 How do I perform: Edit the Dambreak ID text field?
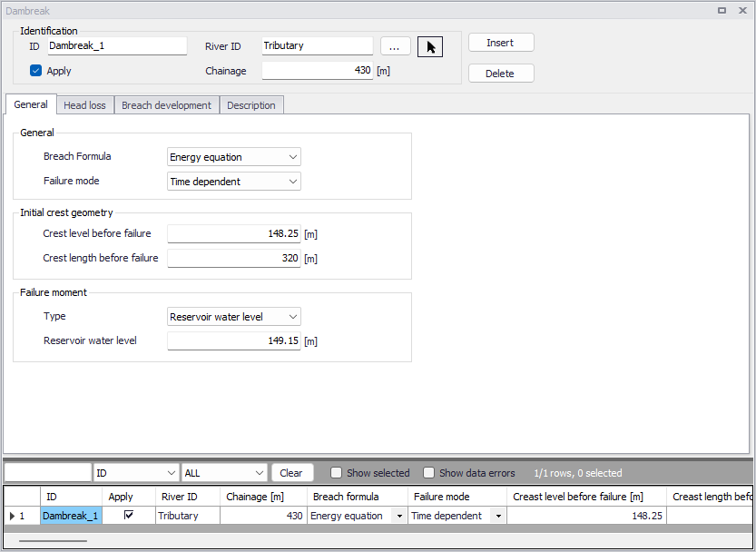117,45
